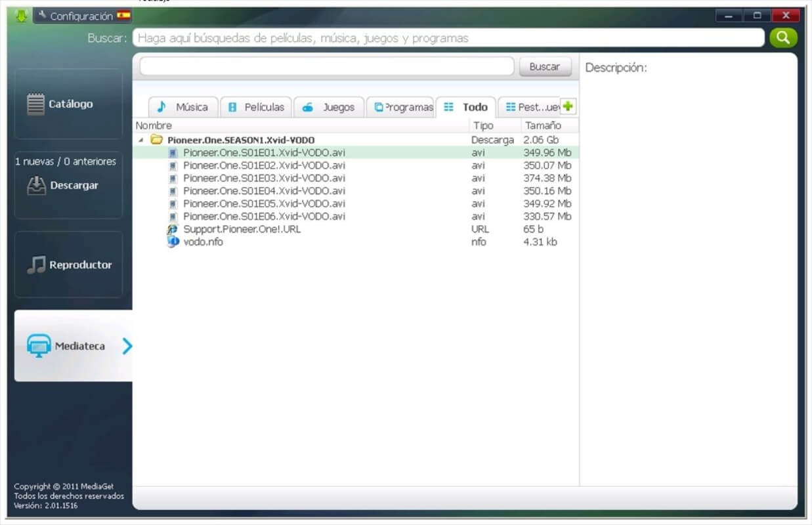Click the top search field for movies and music
This screenshot has height=525, width=812.
tap(448, 38)
